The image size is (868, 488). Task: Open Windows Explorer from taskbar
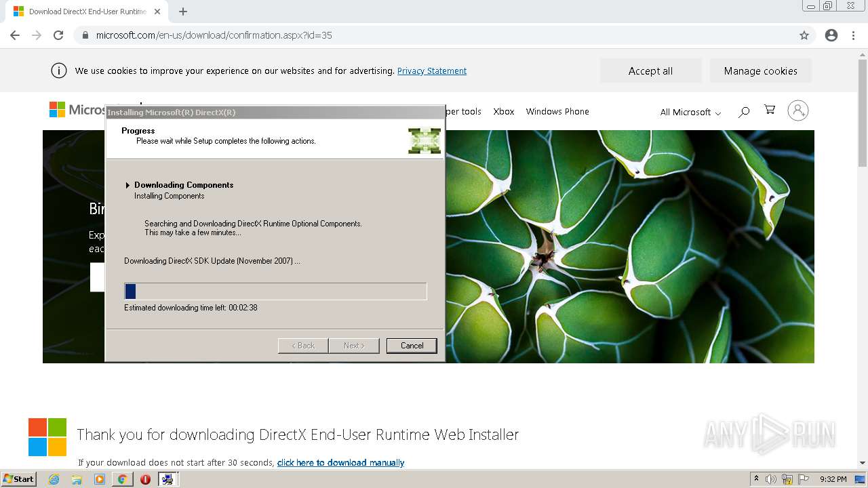point(77,479)
